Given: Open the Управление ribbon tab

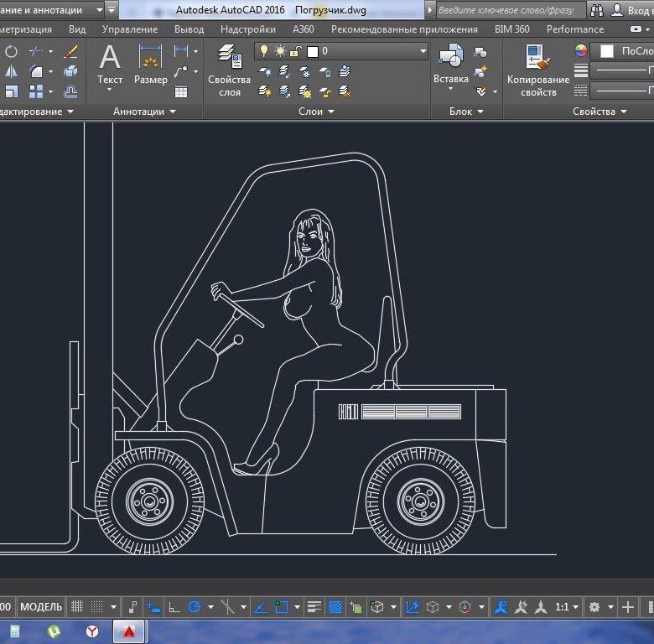Looking at the screenshot, I should tap(129, 29).
